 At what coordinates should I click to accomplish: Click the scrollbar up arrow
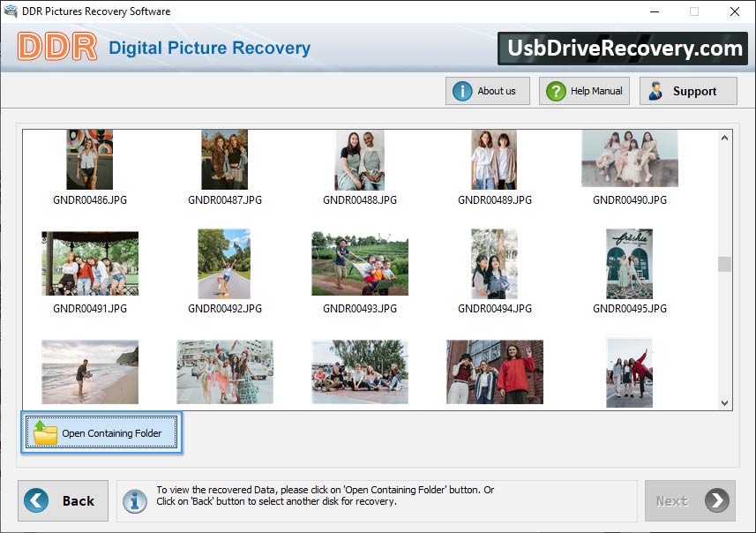(x=724, y=138)
